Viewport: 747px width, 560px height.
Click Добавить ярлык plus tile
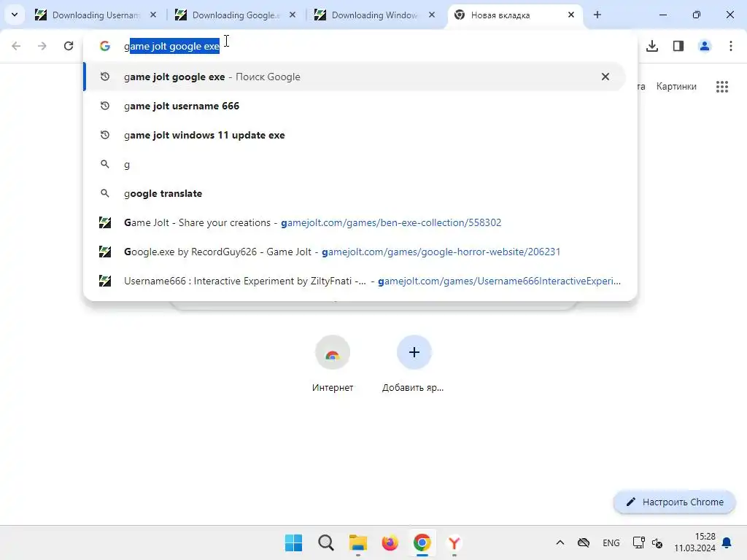pyautogui.click(x=414, y=364)
